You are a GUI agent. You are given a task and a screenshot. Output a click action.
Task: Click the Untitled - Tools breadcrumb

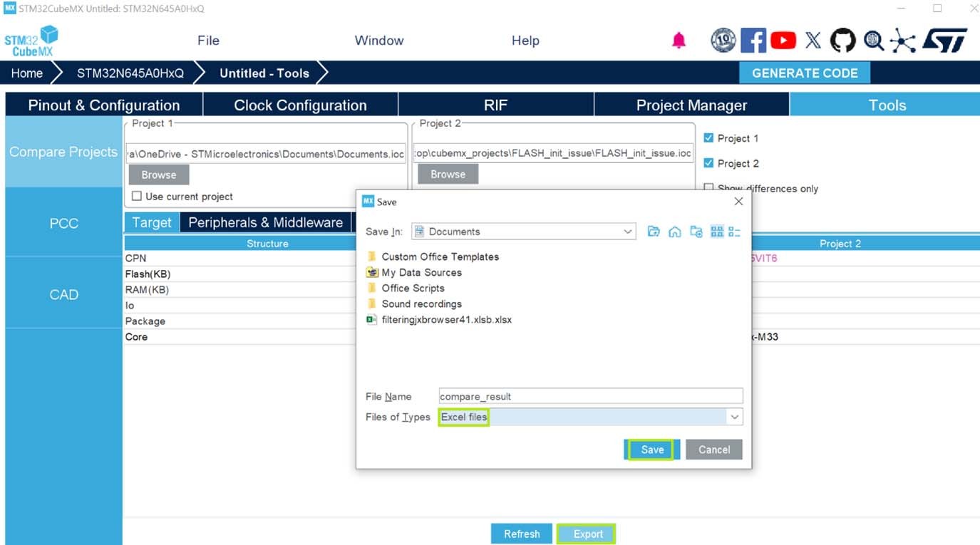click(264, 73)
